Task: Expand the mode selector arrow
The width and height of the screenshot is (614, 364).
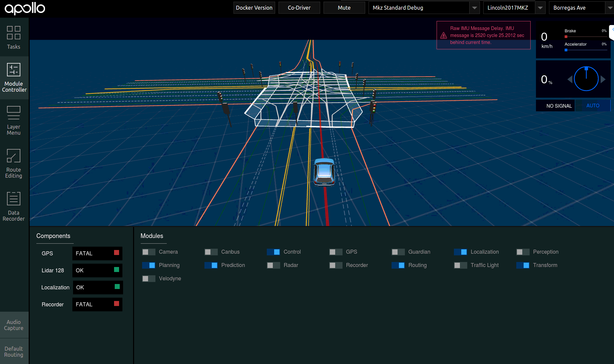Action: [x=474, y=8]
